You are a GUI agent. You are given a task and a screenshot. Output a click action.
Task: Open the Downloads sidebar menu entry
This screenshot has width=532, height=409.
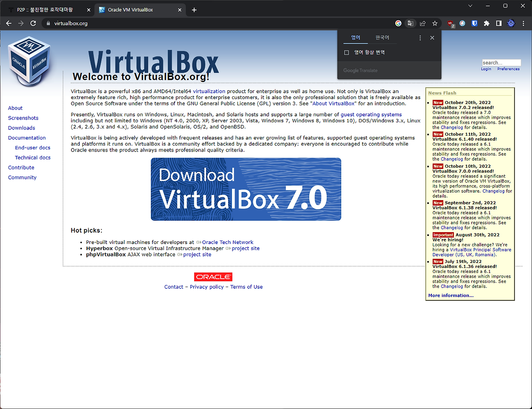point(21,128)
